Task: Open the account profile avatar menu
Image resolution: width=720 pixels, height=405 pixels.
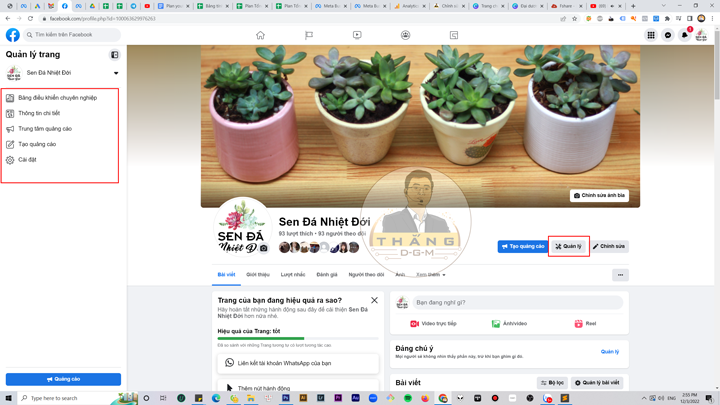Action: point(701,35)
